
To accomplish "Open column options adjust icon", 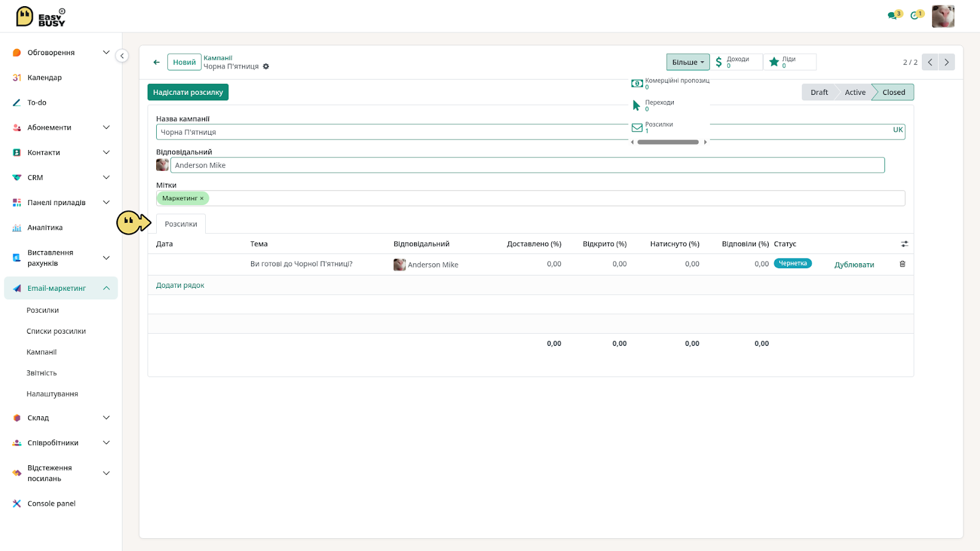I will (905, 244).
